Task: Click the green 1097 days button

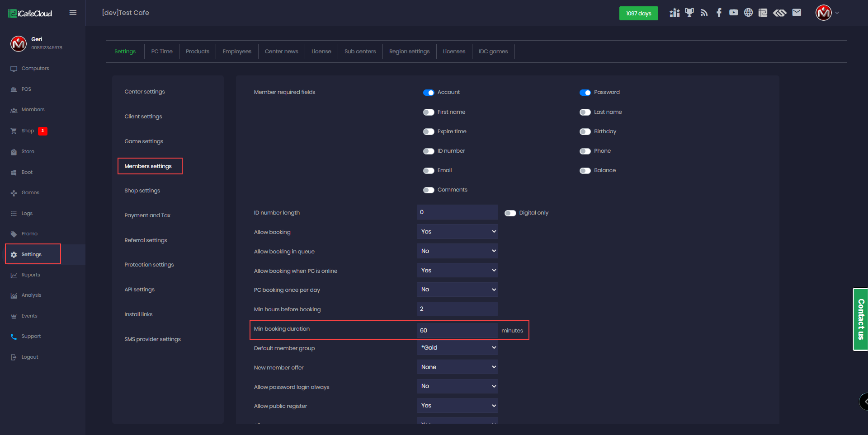Action: 638,14
